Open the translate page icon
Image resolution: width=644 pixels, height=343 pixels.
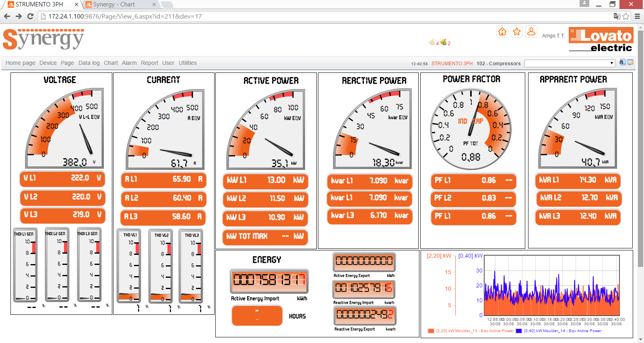(x=617, y=16)
